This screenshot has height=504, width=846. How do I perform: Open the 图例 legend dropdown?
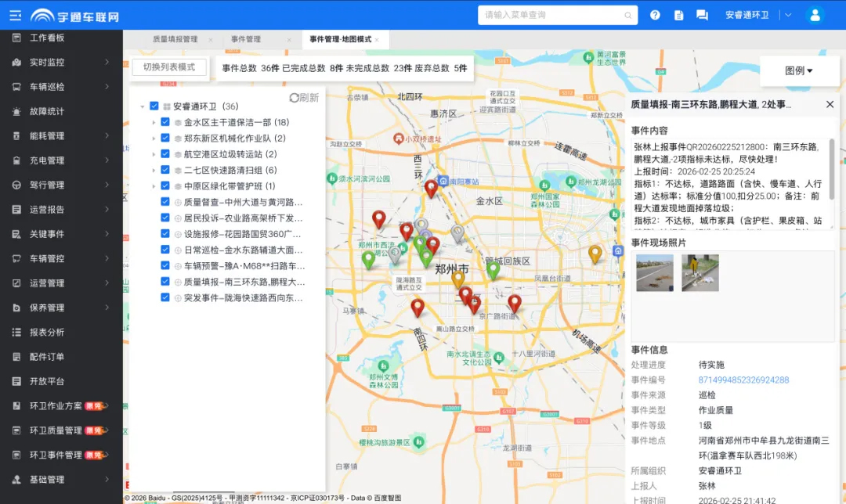click(800, 70)
